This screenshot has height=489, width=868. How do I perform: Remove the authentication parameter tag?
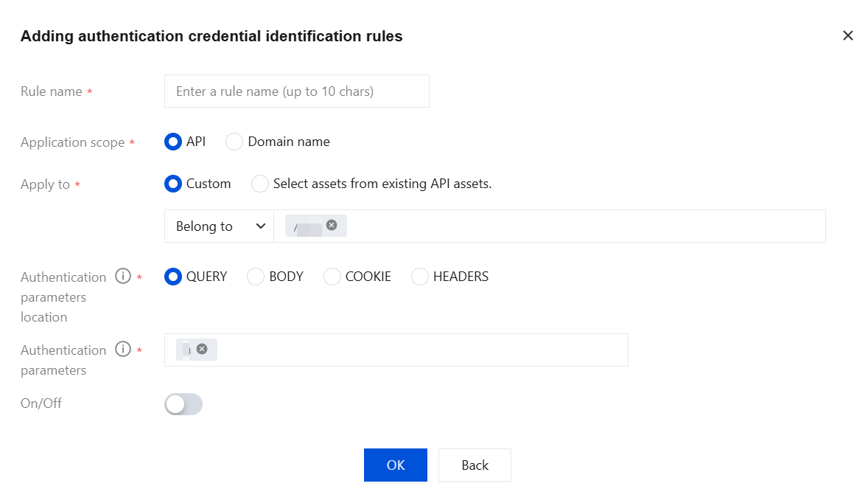(202, 349)
